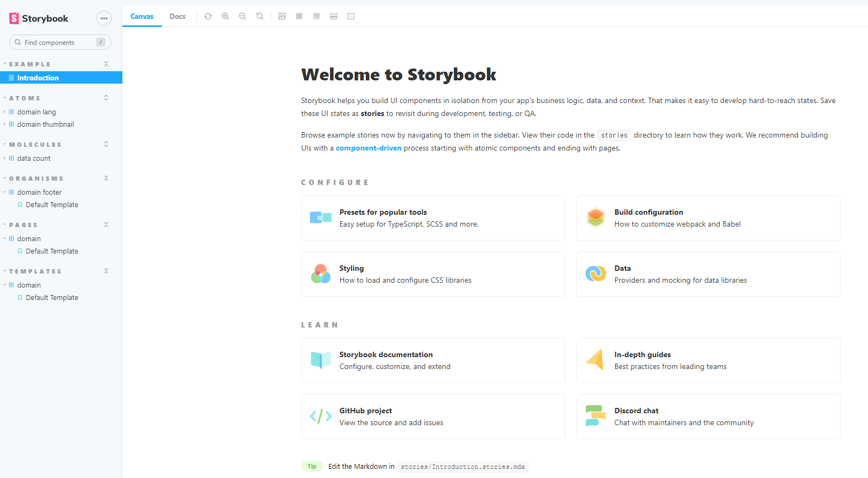Screen dimensions: 868x478
Task: Click the book icon for documentation
Action: [x=321, y=360]
